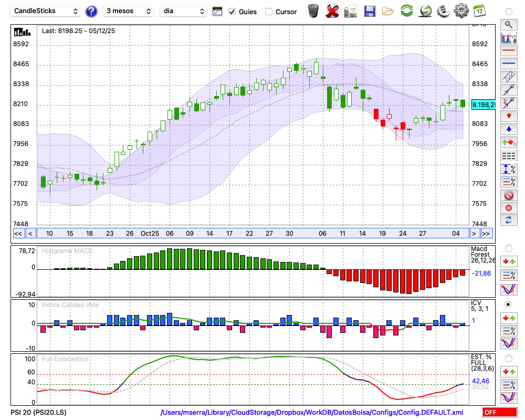Click the blue floppy disk save icon
This screenshot has height=420, width=525.
click(370, 11)
